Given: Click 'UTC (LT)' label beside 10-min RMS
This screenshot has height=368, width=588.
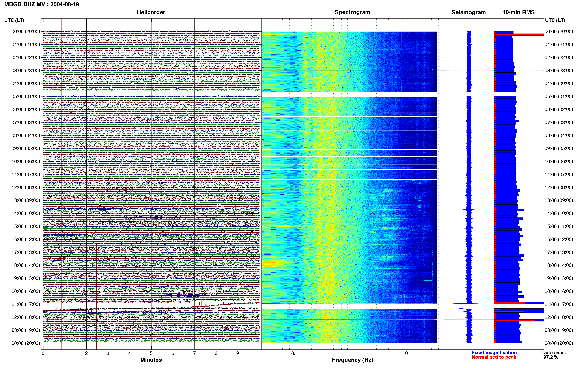Looking at the screenshot, I should click(x=555, y=20).
